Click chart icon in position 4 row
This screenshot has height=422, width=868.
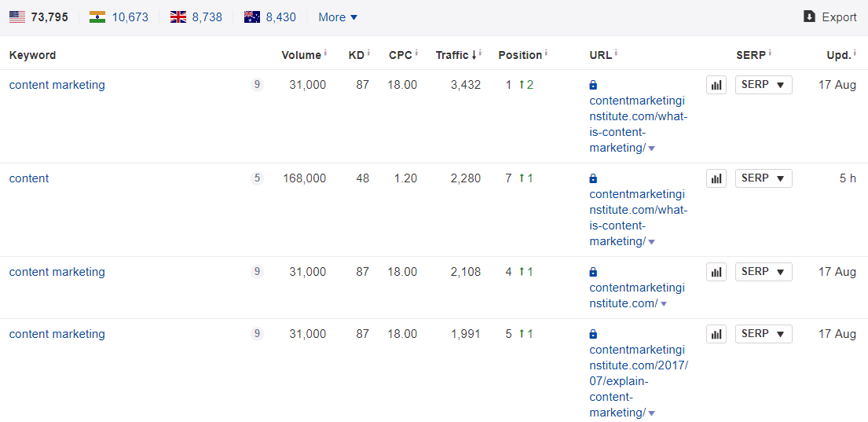point(716,273)
